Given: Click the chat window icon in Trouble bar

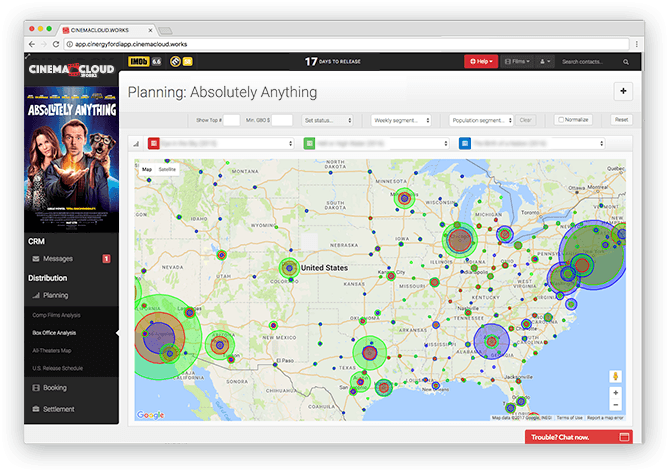Looking at the screenshot, I should tap(624, 437).
